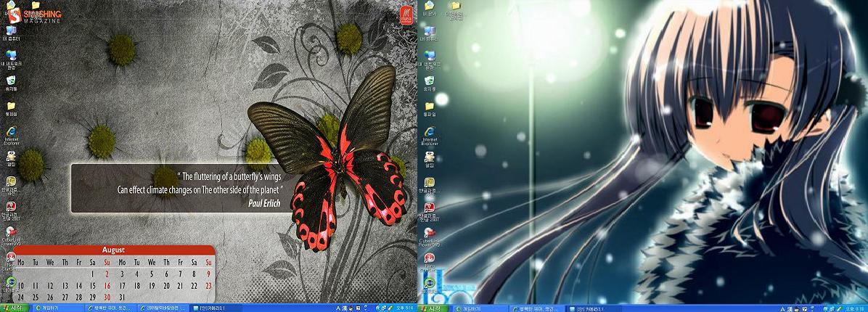Click the Start button on butterfly desktop taskbar
Screen dimensions: 868x312
(x=13, y=308)
